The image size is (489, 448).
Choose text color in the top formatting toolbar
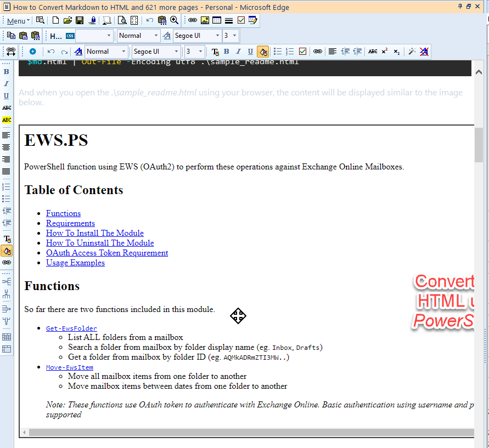coord(215,52)
